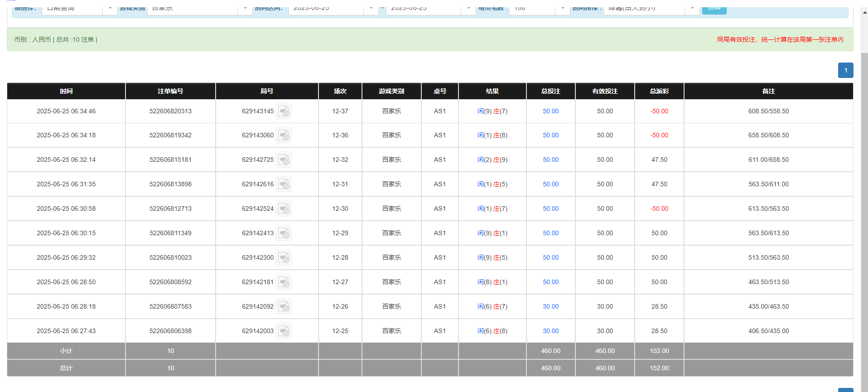View replay for round 629142524
This screenshot has width=868, height=392.
(x=284, y=209)
